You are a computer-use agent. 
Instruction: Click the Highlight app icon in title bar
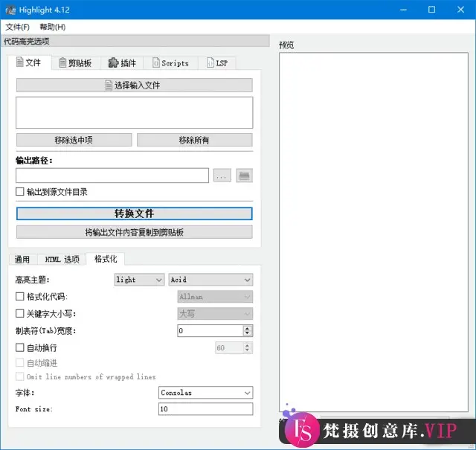[x=10, y=10]
